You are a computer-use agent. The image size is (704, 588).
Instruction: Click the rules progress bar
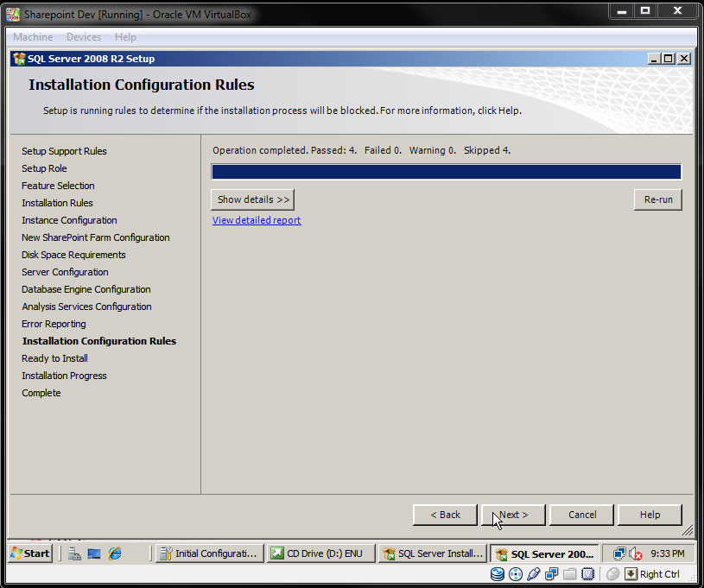447,172
